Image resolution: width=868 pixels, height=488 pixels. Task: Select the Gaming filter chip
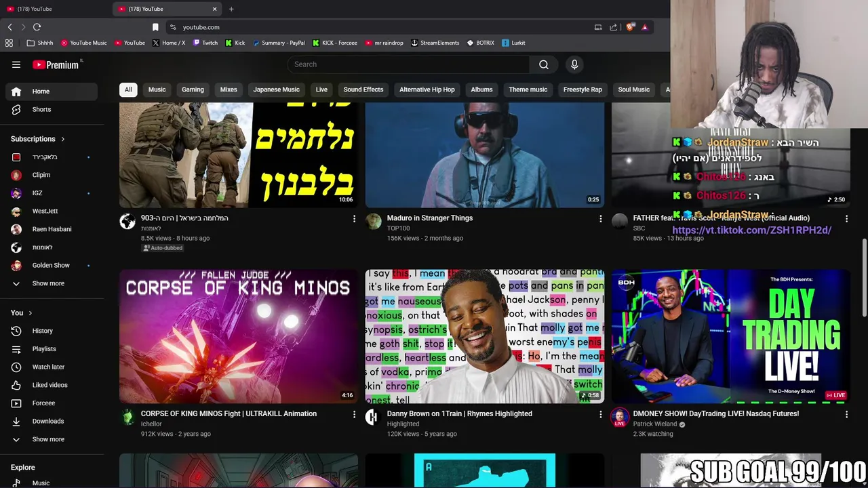coord(193,89)
